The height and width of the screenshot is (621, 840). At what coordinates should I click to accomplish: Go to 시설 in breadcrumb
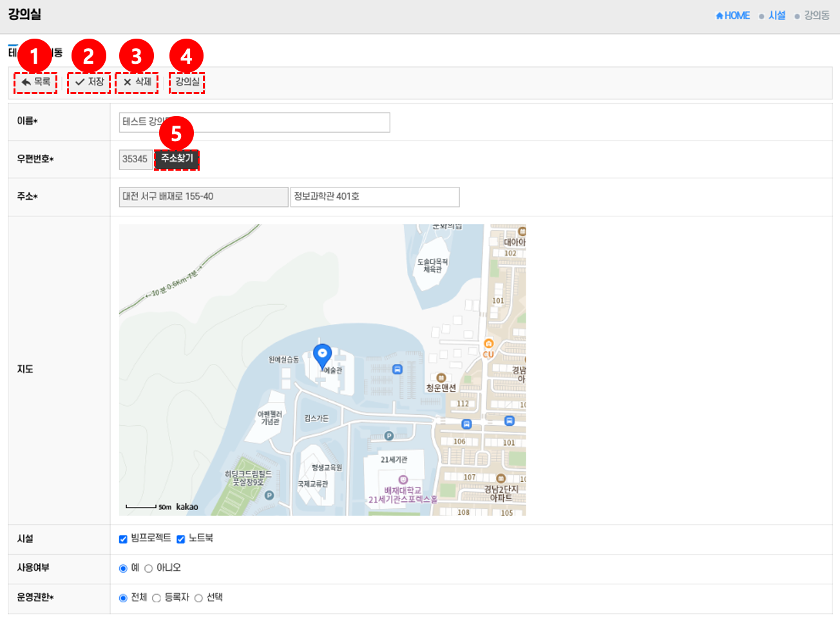click(x=777, y=15)
